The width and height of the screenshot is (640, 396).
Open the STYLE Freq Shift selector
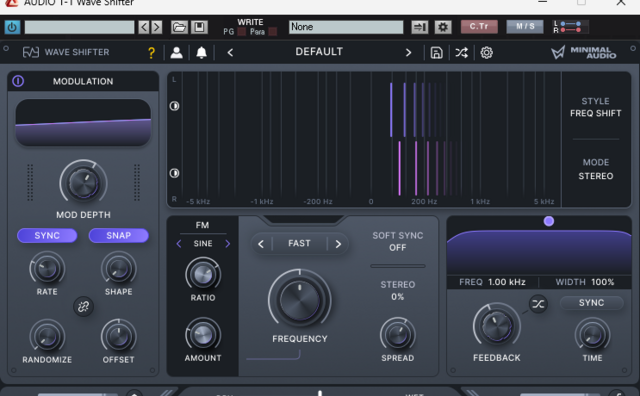coord(596,107)
